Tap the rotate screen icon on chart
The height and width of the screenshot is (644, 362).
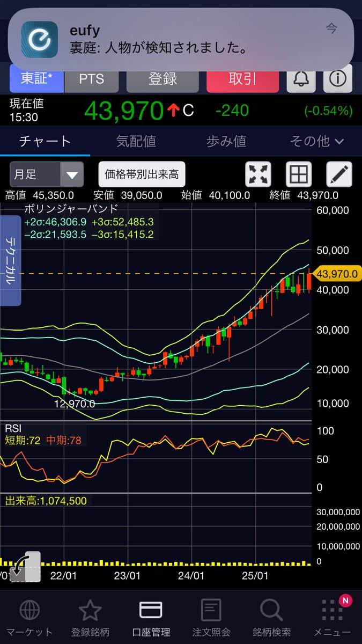(25, 567)
